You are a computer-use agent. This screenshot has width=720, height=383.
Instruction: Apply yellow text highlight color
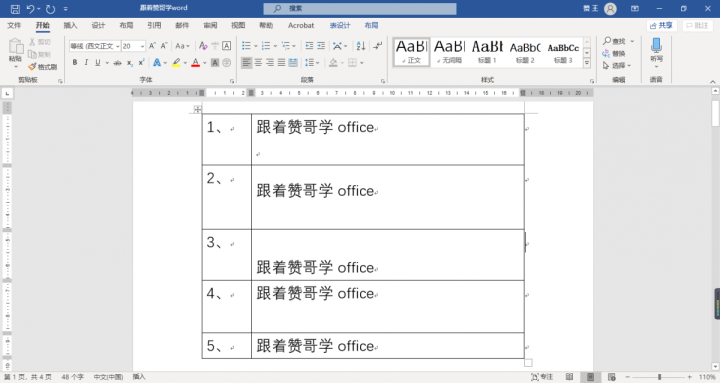click(176, 62)
